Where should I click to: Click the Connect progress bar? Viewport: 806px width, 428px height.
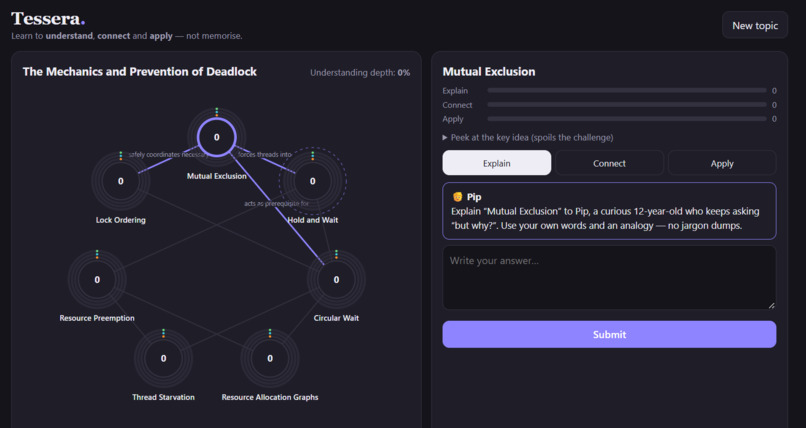coord(627,105)
